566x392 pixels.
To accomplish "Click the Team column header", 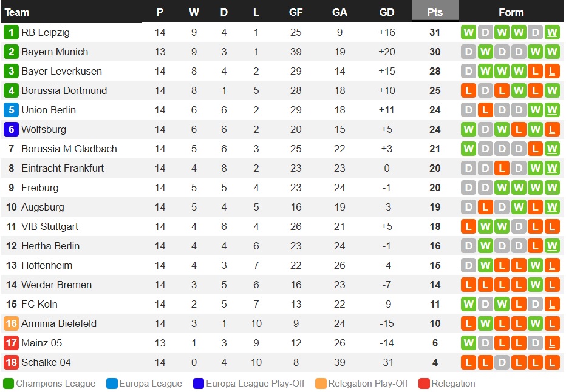I will click(x=16, y=12).
